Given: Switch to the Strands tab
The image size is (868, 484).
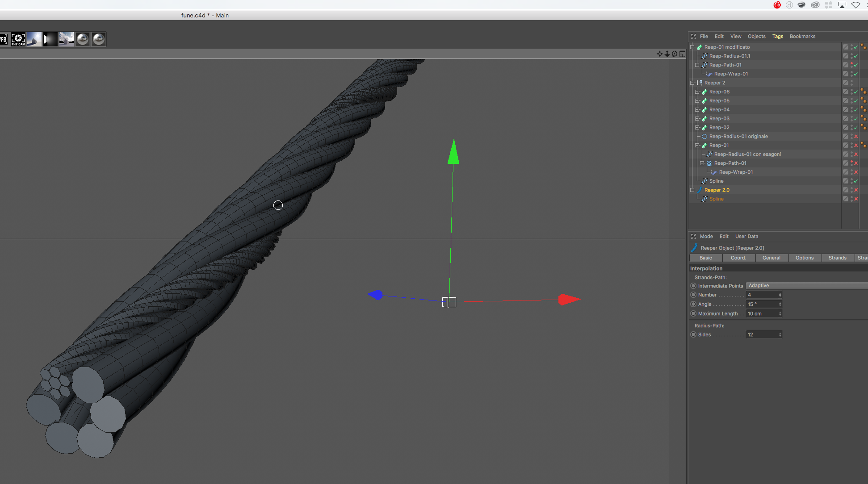Looking at the screenshot, I should pos(837,258).
